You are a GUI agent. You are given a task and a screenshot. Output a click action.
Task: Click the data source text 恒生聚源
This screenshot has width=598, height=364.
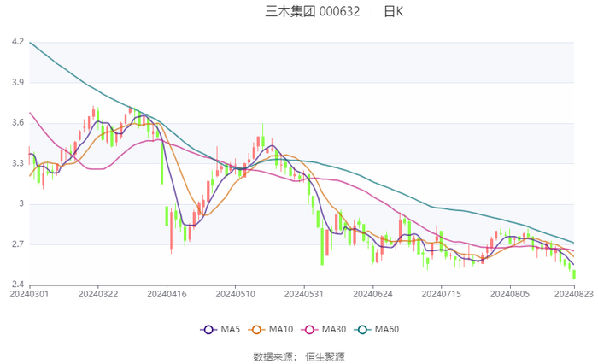point(325,357)
